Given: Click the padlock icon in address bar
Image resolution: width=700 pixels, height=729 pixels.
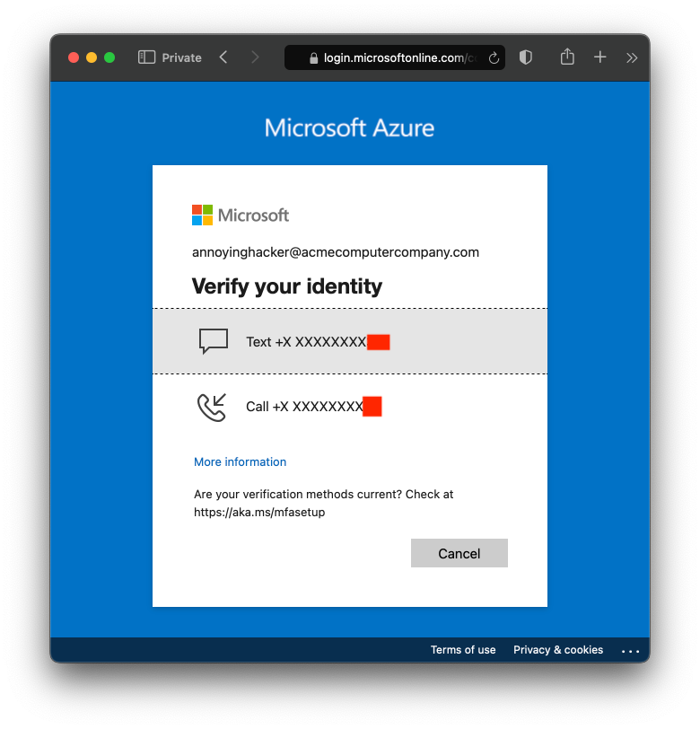Looking at the screenshot, I should click(314, 57).
